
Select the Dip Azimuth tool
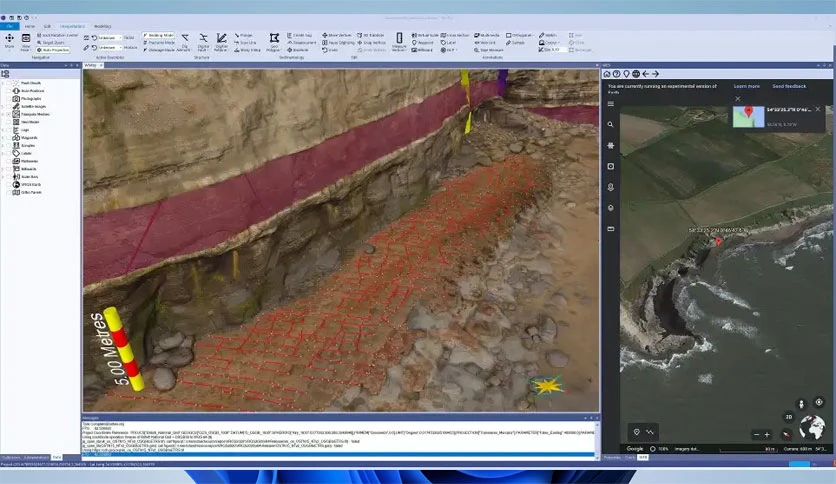coord(185,42)
